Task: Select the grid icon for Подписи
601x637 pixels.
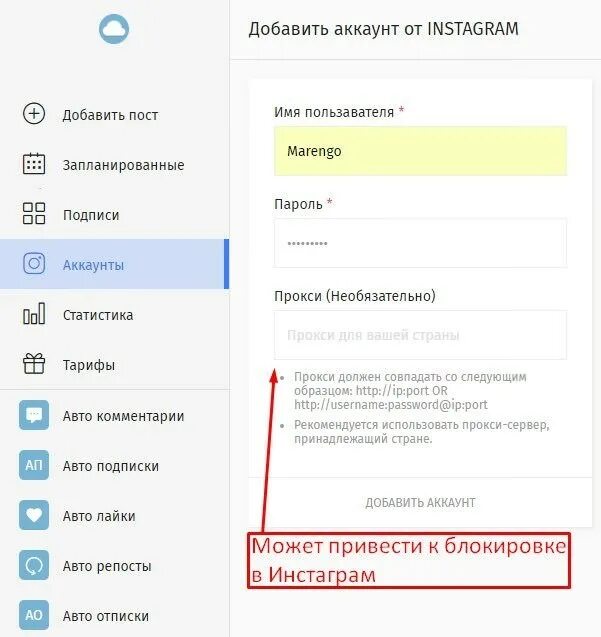Action: point(34,213)
